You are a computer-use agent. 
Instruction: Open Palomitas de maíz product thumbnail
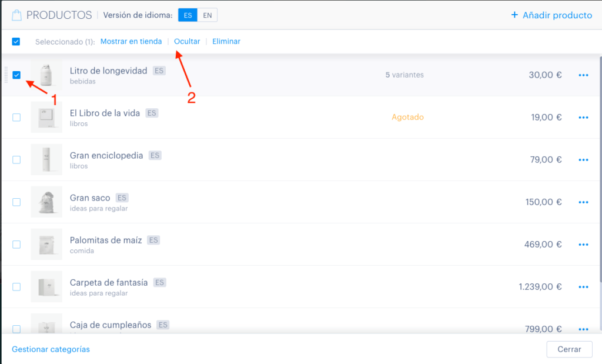[46, 244]
